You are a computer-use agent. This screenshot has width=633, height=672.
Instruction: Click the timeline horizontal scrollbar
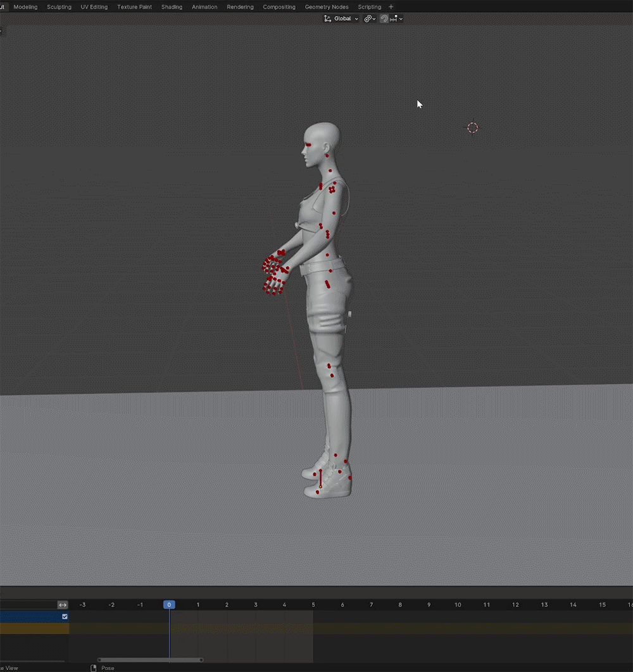150,660
